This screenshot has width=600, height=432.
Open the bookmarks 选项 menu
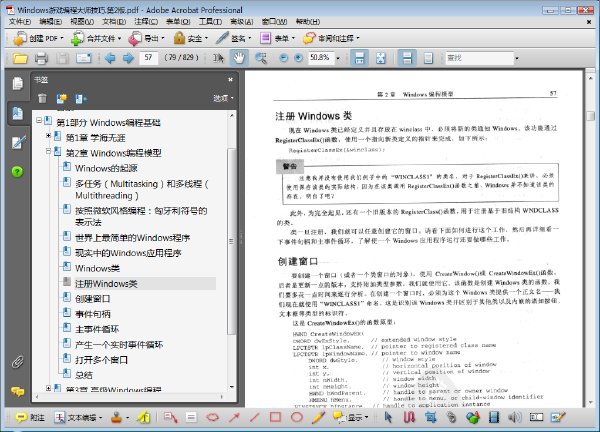pos(223,99)
